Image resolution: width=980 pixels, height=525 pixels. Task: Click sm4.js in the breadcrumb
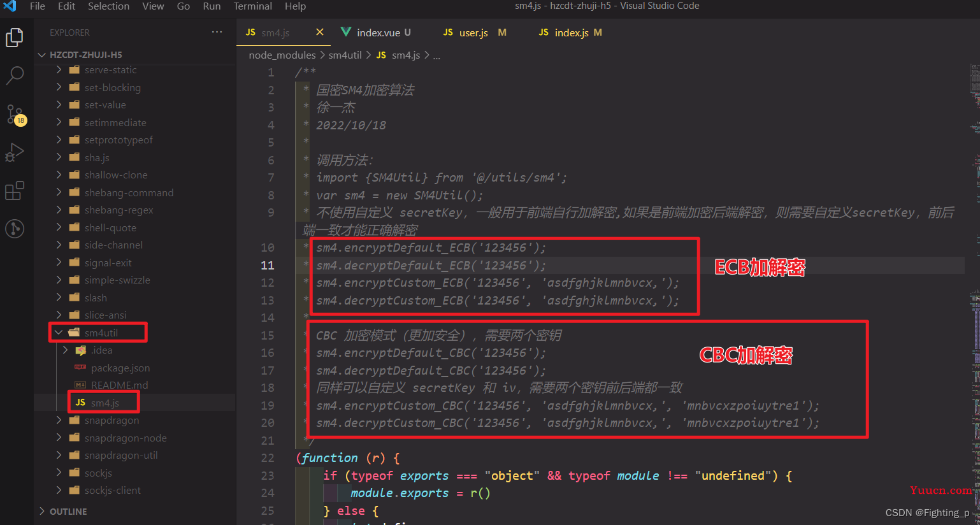click(x=406, y=55)
